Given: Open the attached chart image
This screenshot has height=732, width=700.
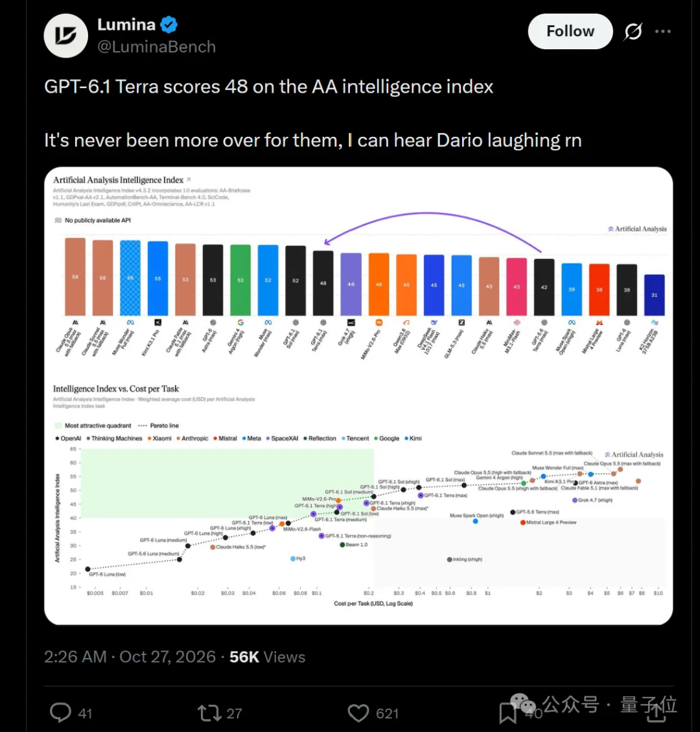Looking at the screenshot, I should [358, 396].
